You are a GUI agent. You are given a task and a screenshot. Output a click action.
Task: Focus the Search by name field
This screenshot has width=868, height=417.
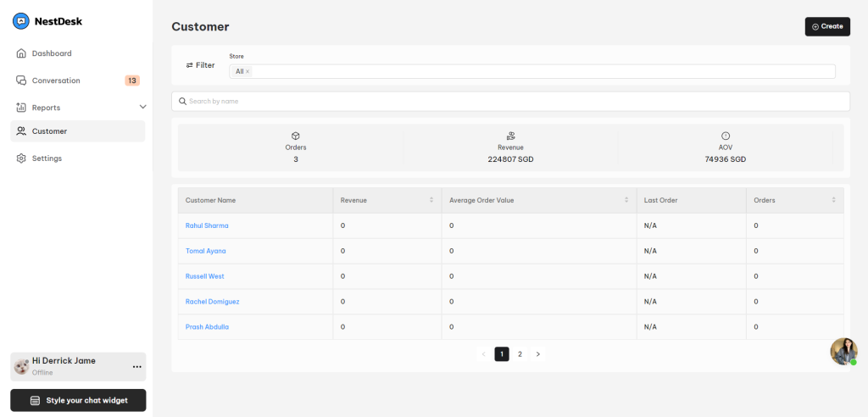click(x=510, y=102)
